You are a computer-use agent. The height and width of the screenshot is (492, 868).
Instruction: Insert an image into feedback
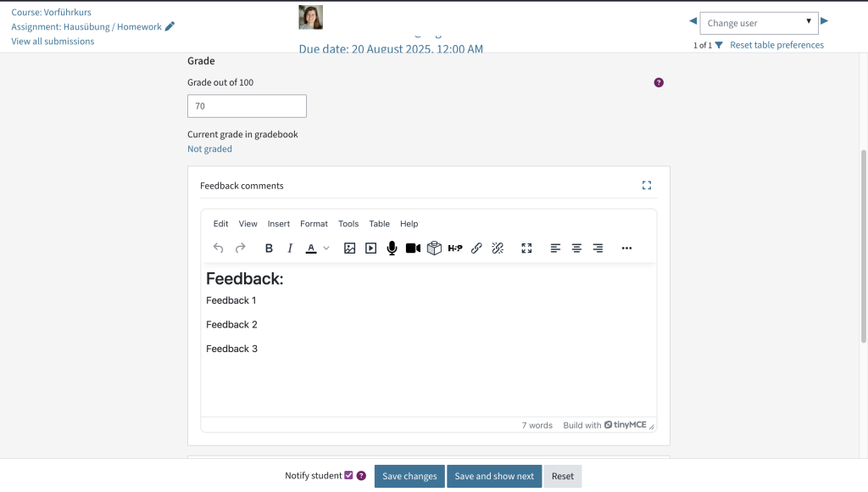point(349,249)
